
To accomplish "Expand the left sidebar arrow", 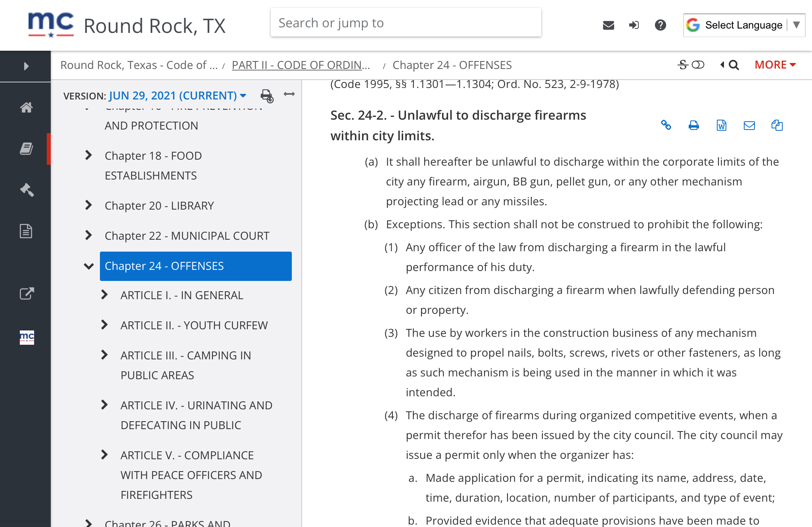I will pyautogui.click(x=26, y=66).
